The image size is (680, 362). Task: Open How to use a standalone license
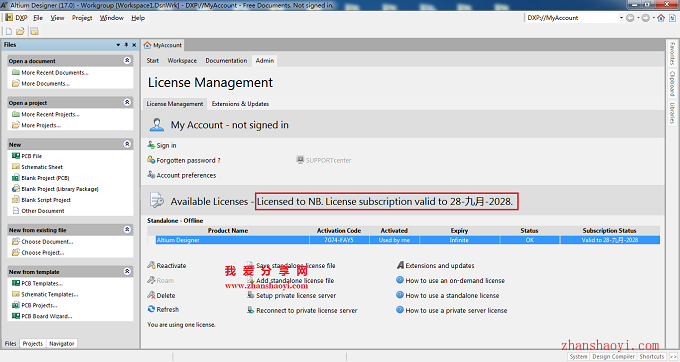[452, 296]
